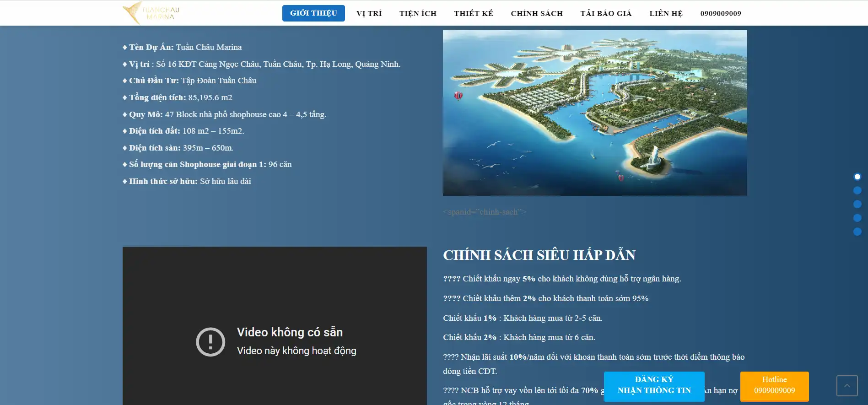Viewport: 868px width, 405px height.
Task: Jump to fourth section navigation dot
Action: (857, 218)
